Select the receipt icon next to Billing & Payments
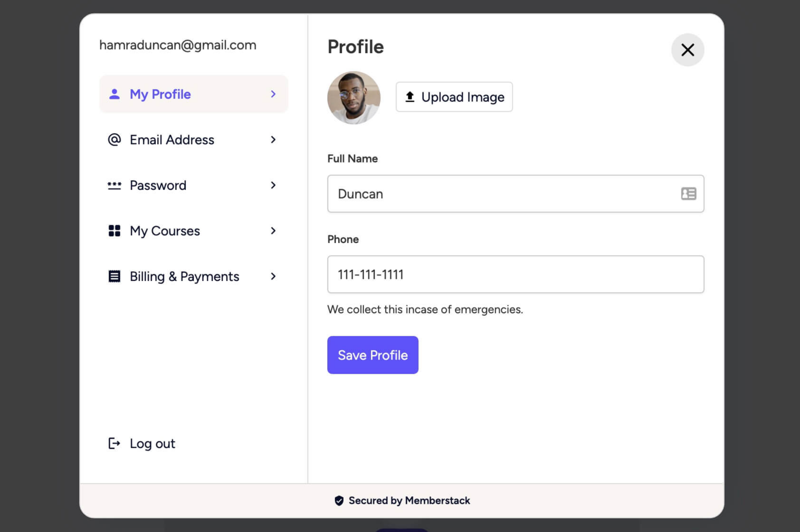The width and height of the screenshot is (800, 532). [114, 276]
